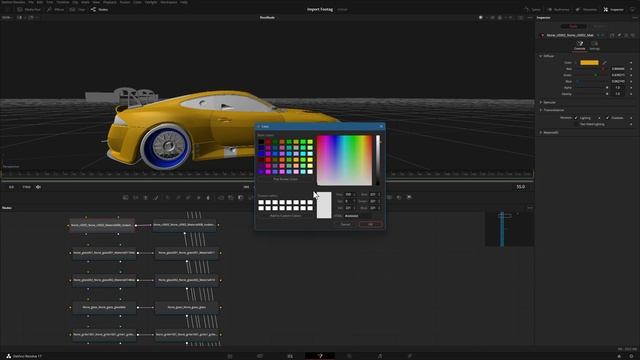Switch to the Media page

[230, 356]
